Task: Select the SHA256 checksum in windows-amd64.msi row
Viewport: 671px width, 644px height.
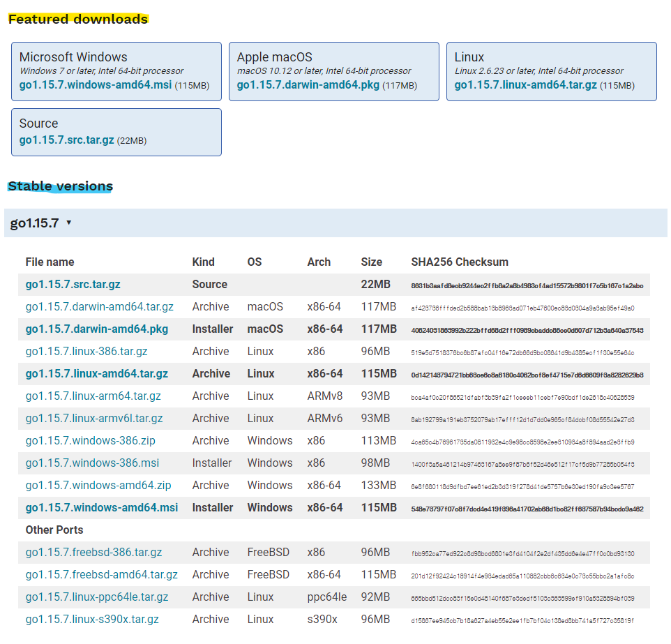Action: pyautogui.click(x=527, y=509)
